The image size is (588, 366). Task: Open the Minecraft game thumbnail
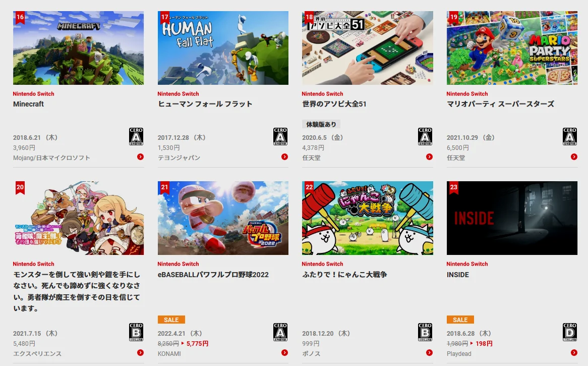coord(78,47)
